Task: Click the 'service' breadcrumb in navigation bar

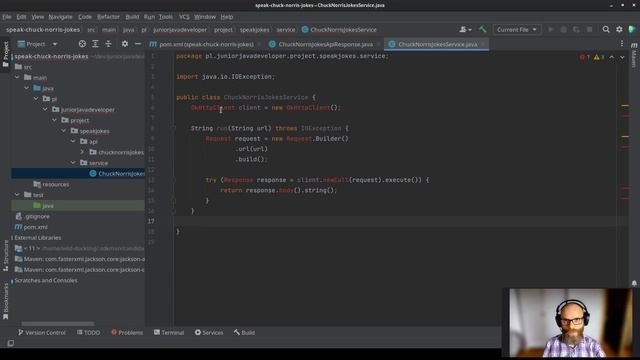Action: pos(286,29)
